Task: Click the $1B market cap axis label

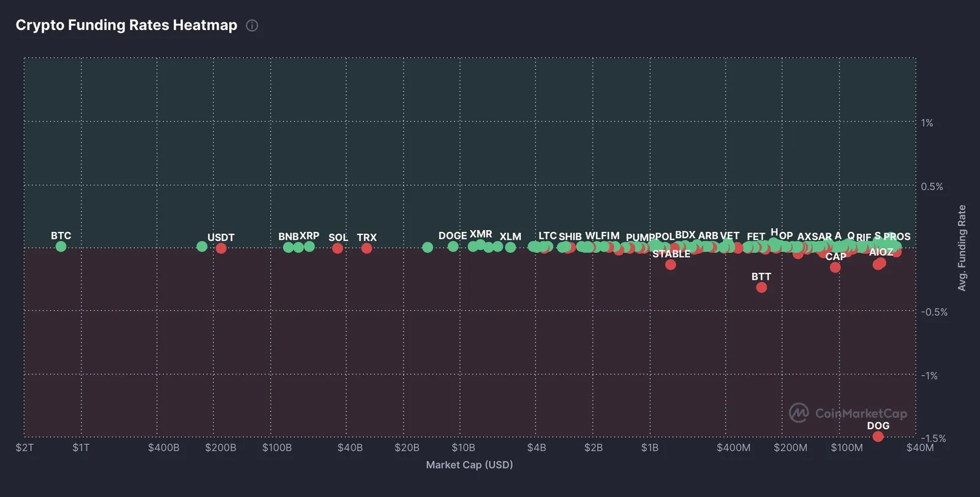Action: pos(650,448)
